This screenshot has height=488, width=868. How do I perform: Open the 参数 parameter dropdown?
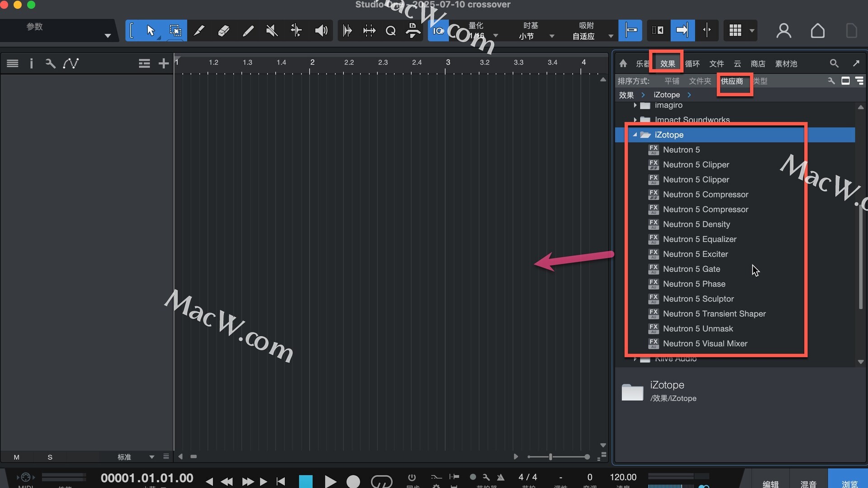pyautogui.click(x=108, y=36)
